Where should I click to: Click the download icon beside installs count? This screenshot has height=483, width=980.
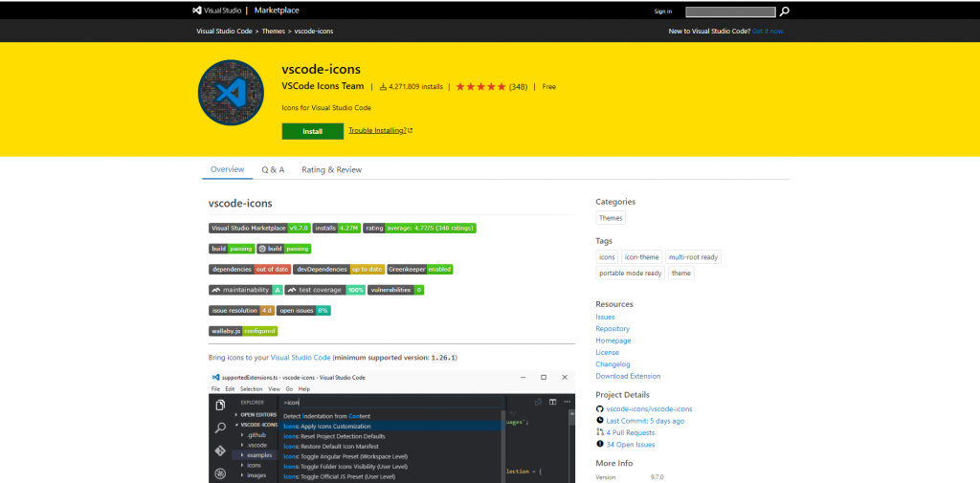[383, 87]
